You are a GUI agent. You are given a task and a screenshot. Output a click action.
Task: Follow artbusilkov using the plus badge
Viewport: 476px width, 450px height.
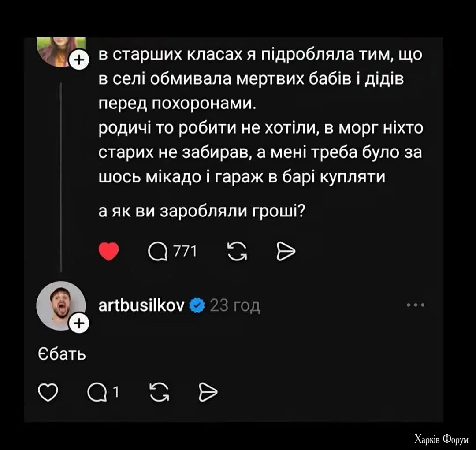coord(78,324)
